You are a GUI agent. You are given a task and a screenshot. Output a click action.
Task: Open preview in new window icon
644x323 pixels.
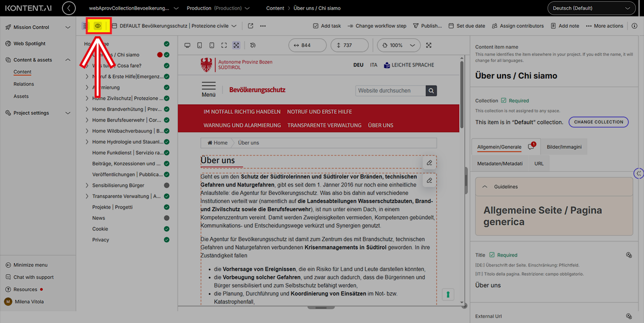[x=251, y=26]
